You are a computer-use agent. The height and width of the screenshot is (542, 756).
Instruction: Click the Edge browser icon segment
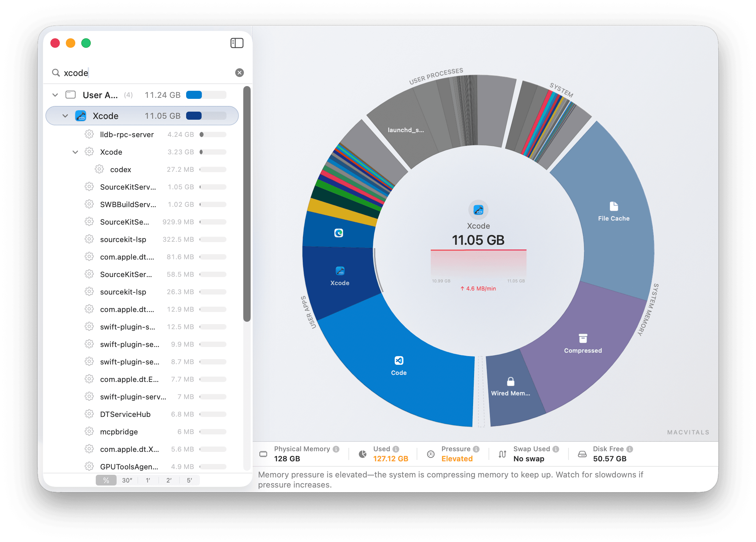coord(339,233)
